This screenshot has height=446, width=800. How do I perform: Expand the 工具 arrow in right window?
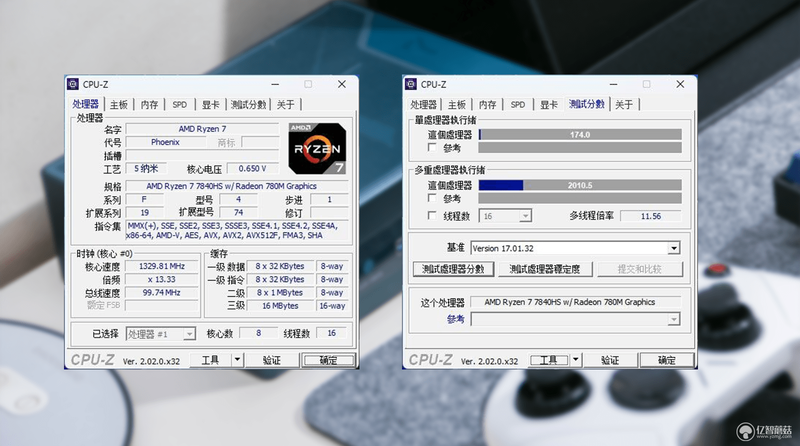pyautogui.click(x=576, y=360)
